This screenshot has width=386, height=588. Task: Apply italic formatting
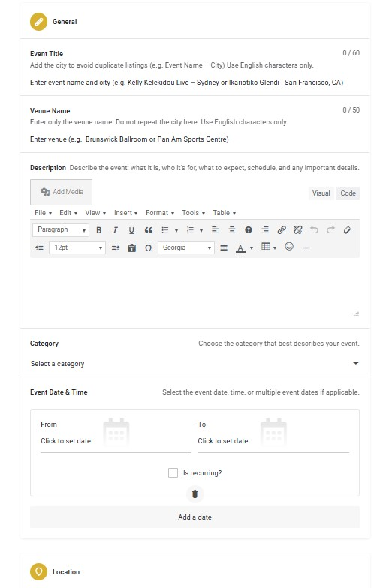click(x=116, y=229)
